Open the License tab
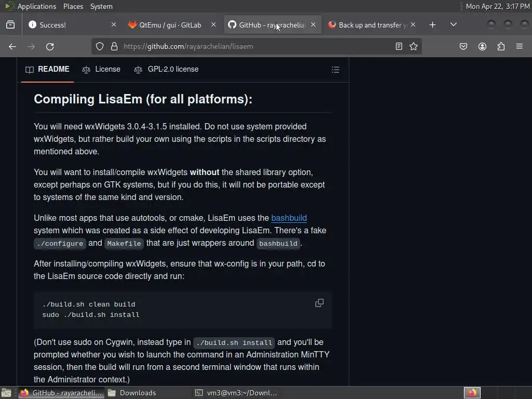This screenshot has width=532, height=399. point(101,69)
